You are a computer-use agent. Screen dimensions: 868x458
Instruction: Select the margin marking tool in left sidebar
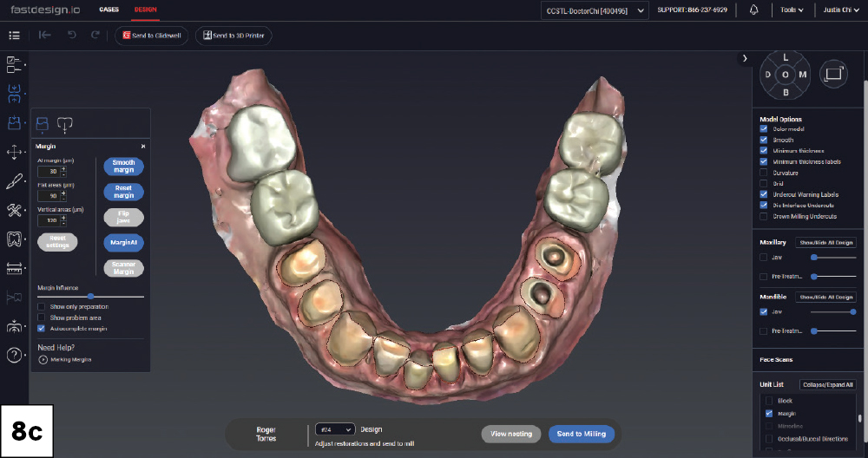pos(14,123)
